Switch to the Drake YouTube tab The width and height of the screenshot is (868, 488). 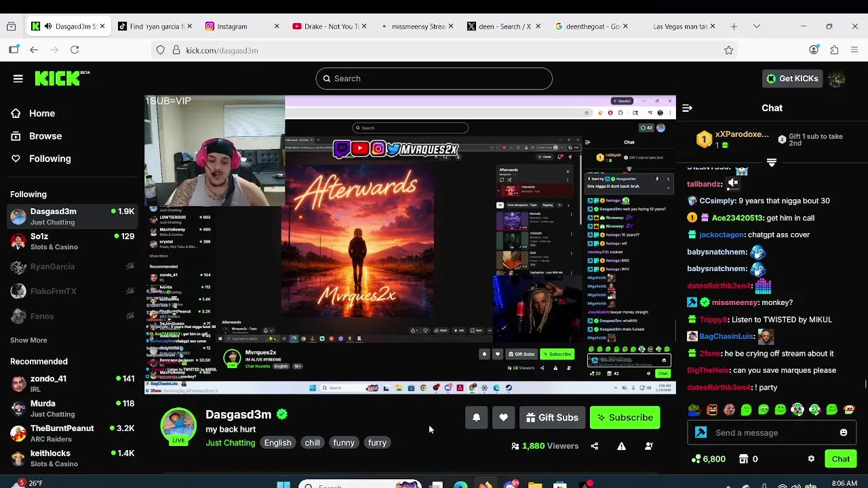pos(330,26)
